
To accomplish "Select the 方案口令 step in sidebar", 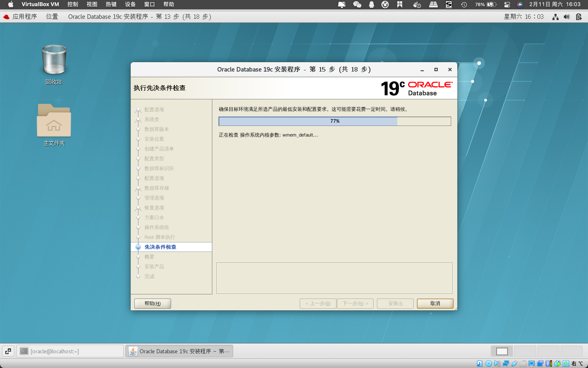I will click(x=154, y=217).
